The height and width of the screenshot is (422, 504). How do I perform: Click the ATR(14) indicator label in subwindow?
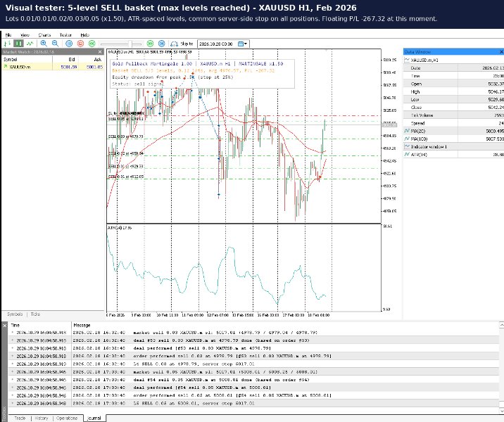click(x=120, y=228)
